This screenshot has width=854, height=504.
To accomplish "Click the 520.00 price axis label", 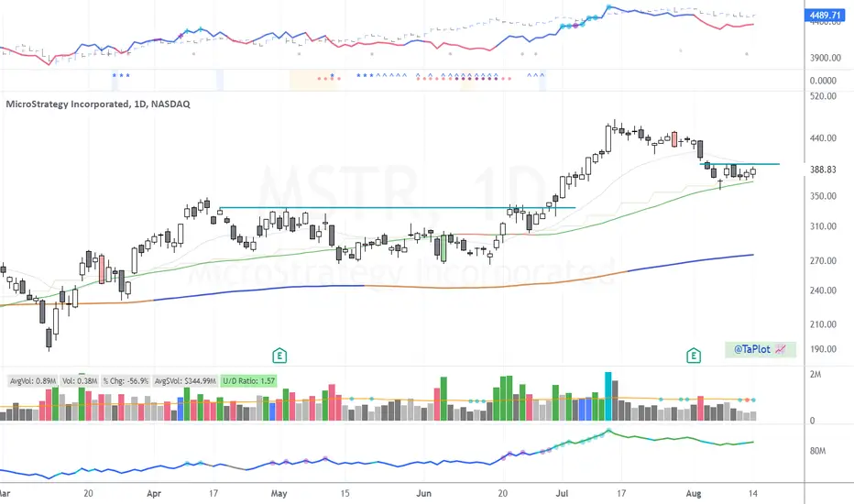I will 823,96.
